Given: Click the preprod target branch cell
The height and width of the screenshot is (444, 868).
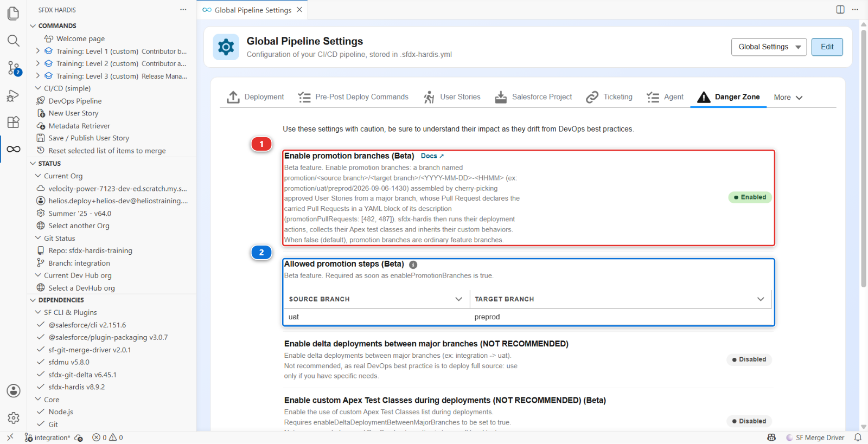Looking at the screenshot, I should coord(621,317).
